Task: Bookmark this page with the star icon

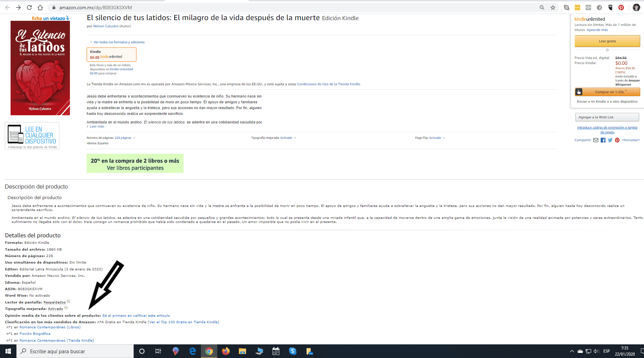Action: [x=553, y=8]
